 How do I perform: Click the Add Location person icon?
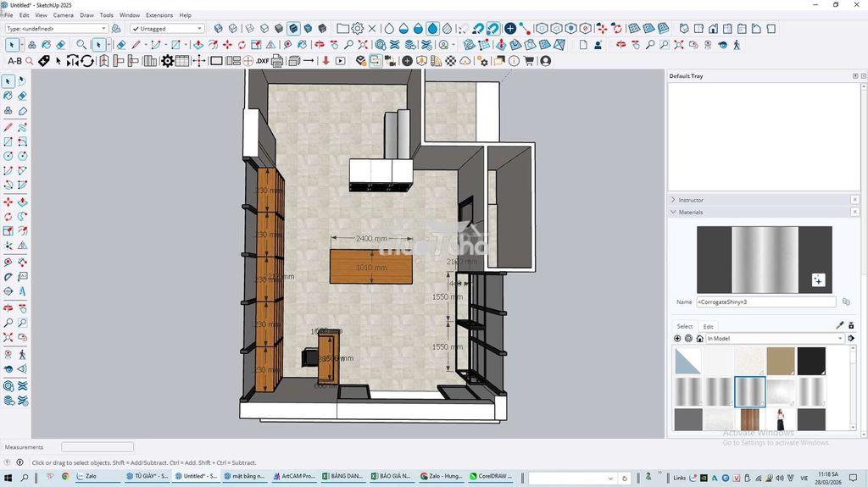coord(598,45)
